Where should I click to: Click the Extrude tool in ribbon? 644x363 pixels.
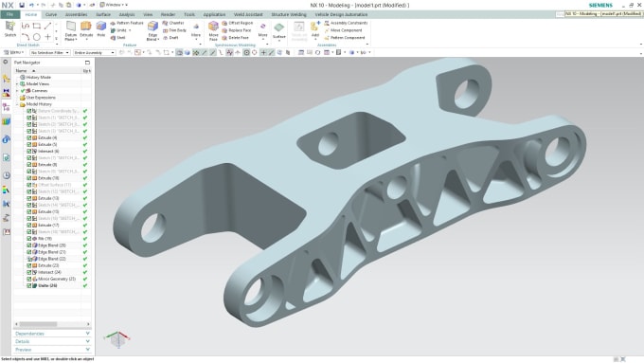86,30
